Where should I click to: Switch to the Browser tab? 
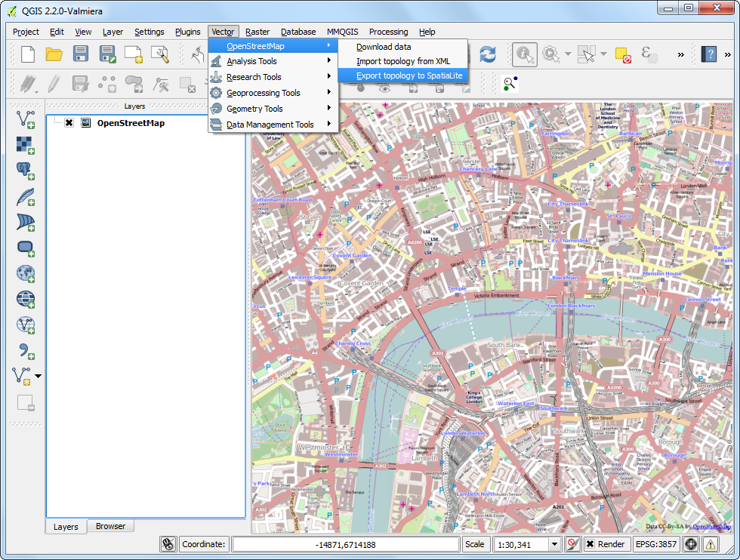pyautogui.click(x=110, y=526)
